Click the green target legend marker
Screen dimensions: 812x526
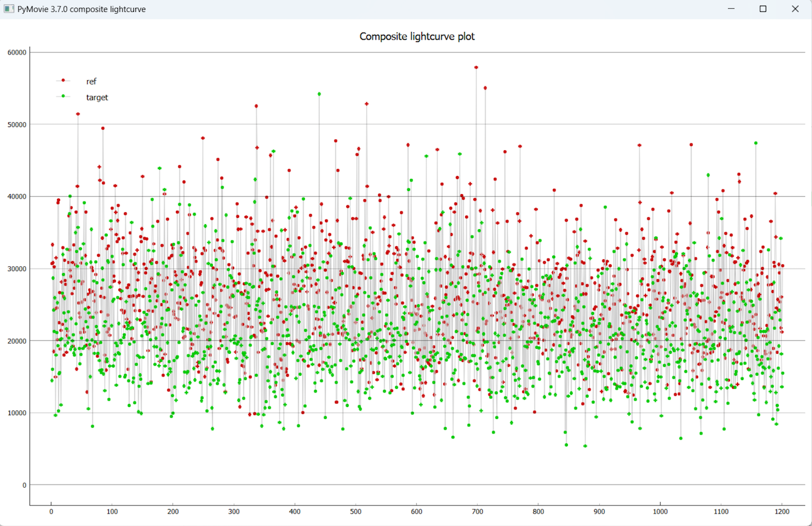tap(63, 96)
